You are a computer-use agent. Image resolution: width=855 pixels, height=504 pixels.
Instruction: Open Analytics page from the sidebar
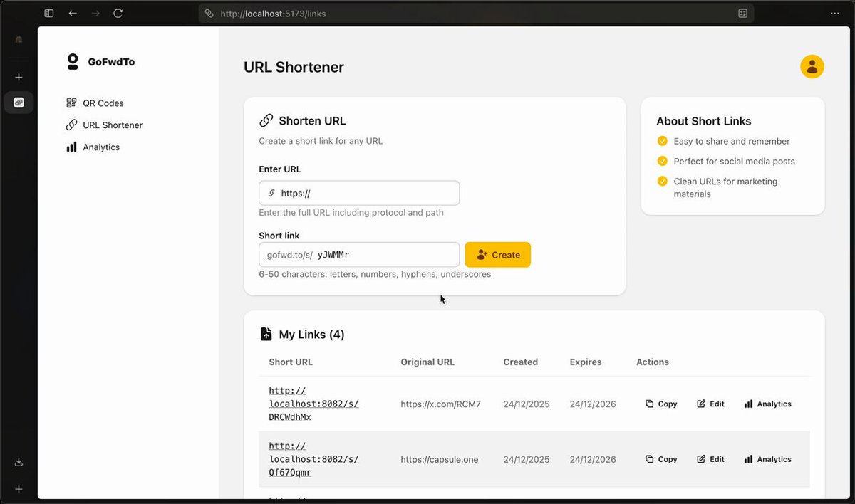(100, 147)
